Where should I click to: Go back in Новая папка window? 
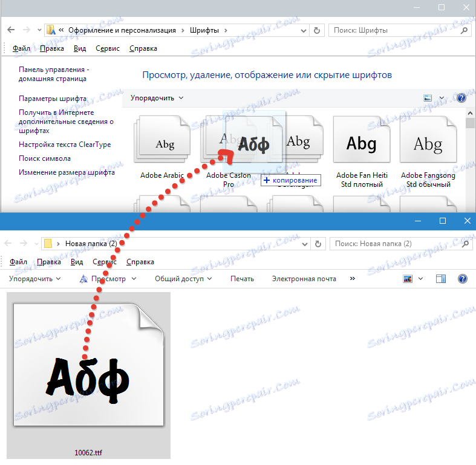[8, 244]
